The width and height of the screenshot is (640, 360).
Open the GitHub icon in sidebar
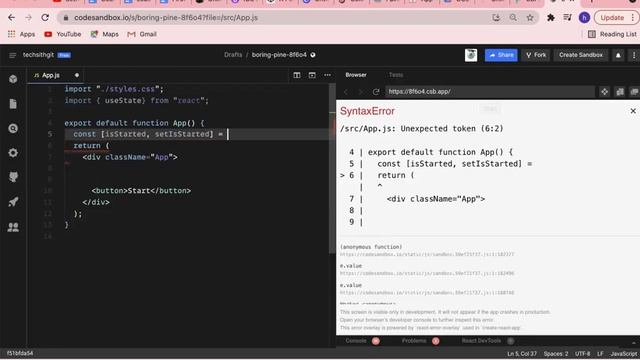click(x=13, y=177)
